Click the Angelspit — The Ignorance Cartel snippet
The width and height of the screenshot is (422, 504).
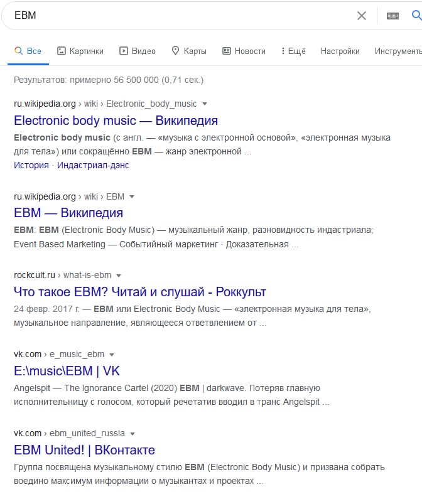click(171, 395)
